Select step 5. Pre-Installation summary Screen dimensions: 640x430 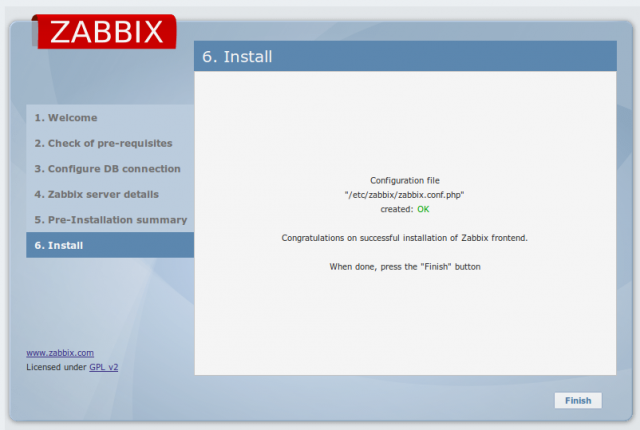coord(110,219)
